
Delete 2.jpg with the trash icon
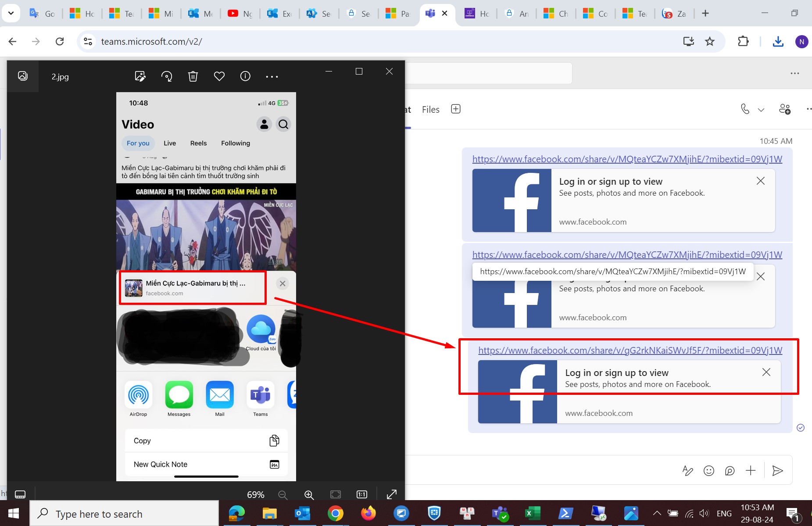point(193,76)
